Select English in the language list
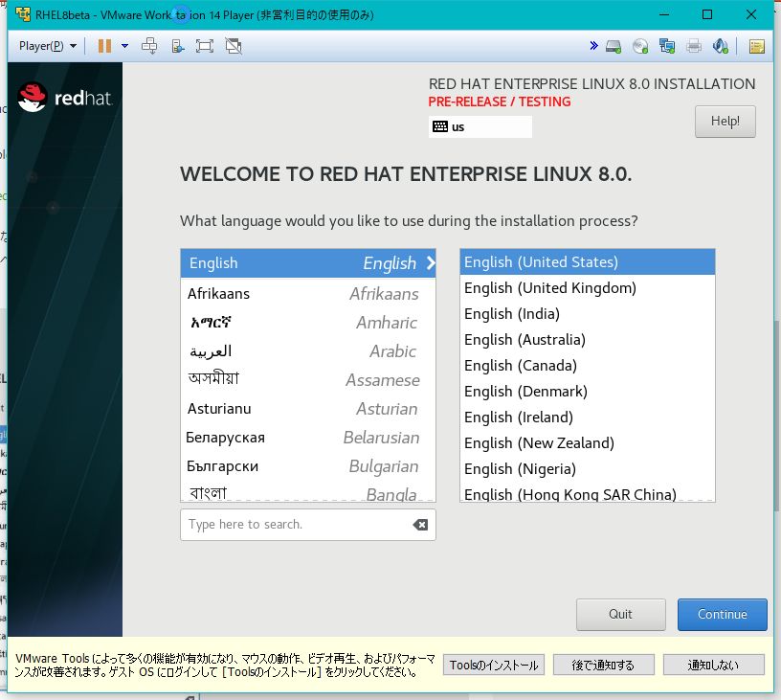 [308, 263]
